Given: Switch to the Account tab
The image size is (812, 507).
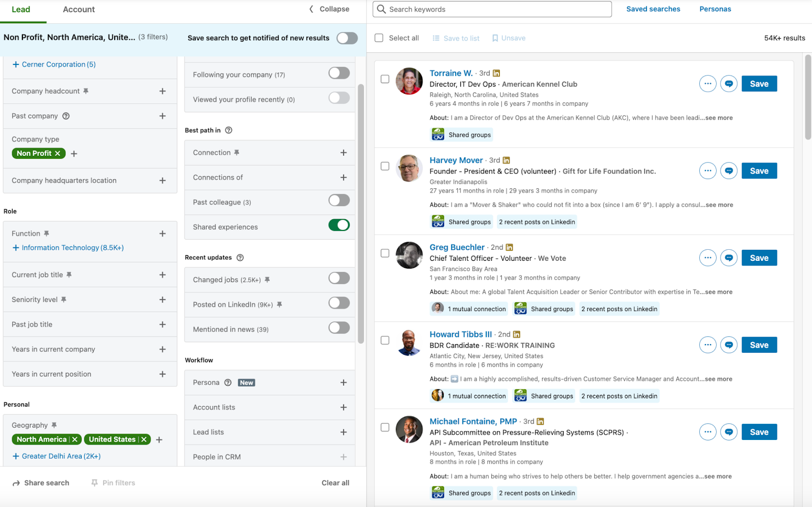Looking at the screenshot, I should point(79,10).
